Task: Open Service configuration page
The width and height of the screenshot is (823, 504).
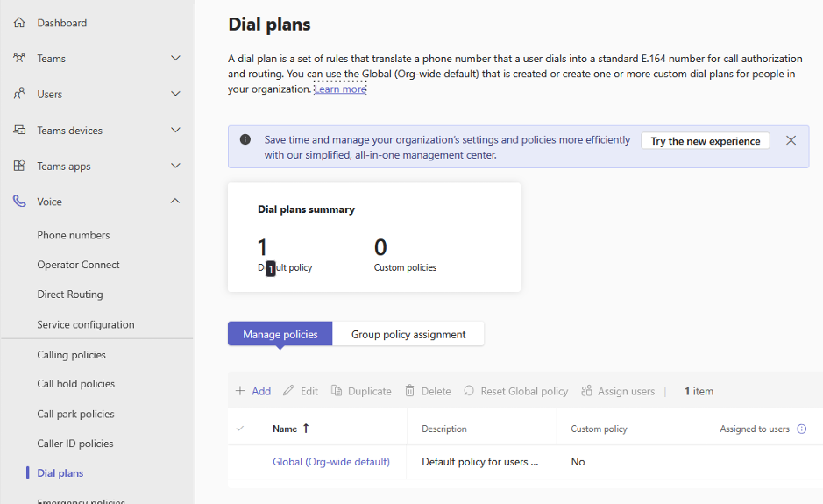Action: click(x=86, y=324)
